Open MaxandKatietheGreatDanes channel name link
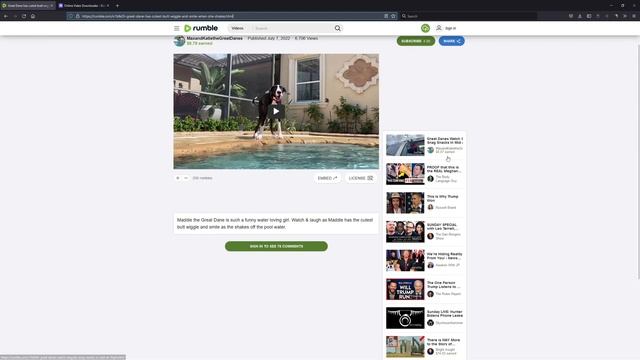Screen dimensions: 640x360 [x=215, y=38]
